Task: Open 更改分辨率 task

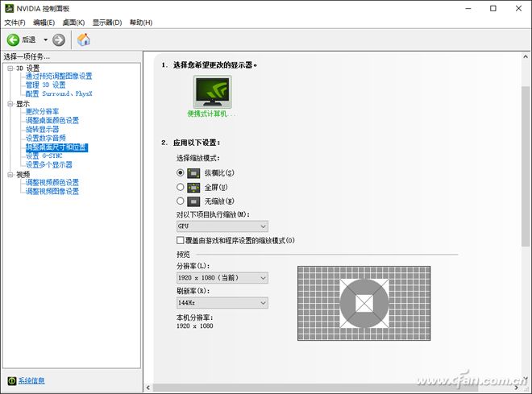Action: tap(42, 111)
